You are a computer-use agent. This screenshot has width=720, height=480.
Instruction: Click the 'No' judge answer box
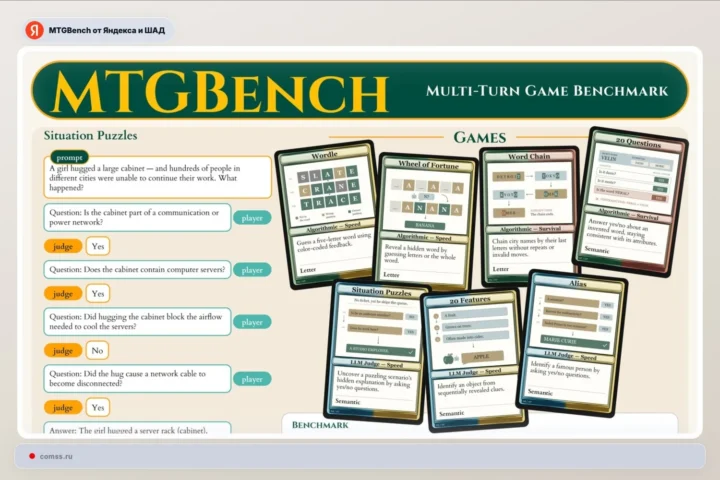[x=97, y=350]
